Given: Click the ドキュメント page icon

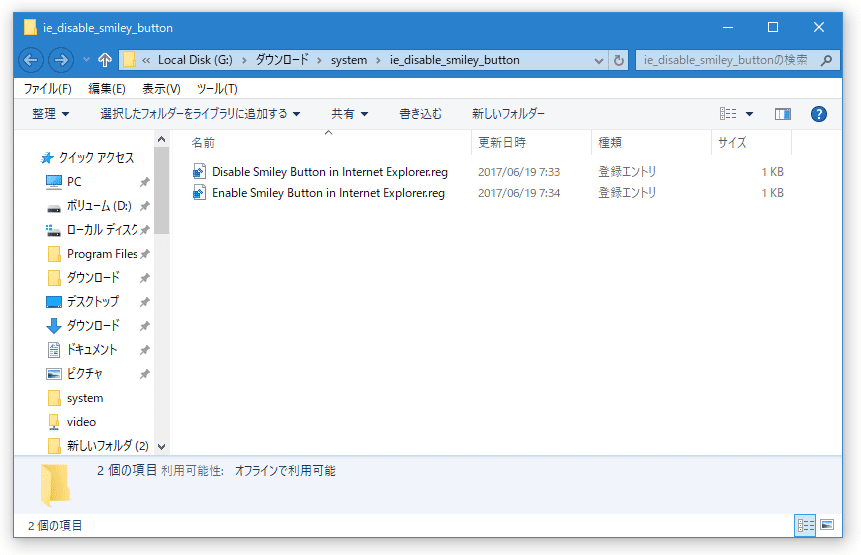Looking at the screenshot, I should tap(54, 350).
